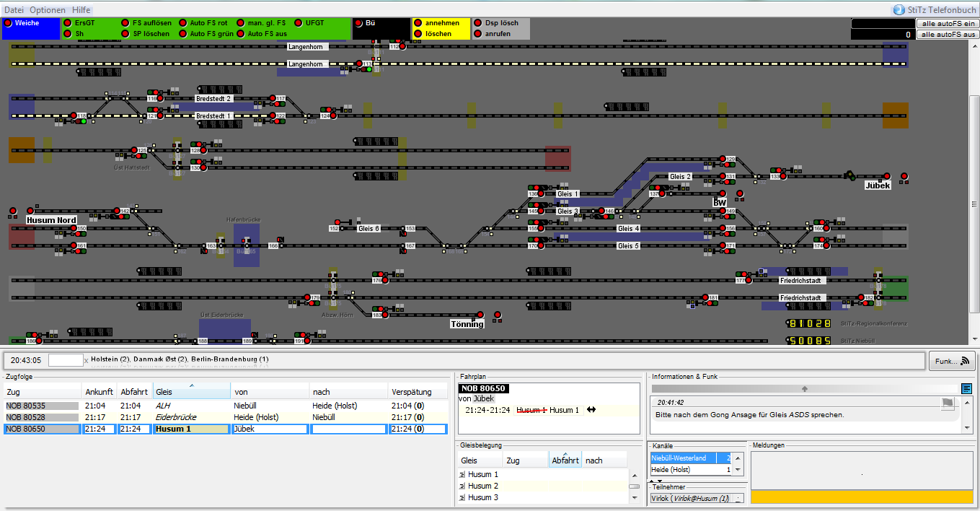The width and height of the screenshot is (980, 511).
Task: Select the NOB 80528 train row
Action: pyautogui.click(x=41, y=417)
